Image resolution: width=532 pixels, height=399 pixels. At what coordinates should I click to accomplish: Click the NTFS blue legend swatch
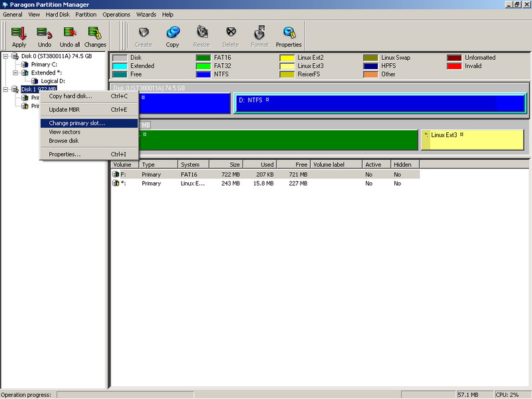pos(203,74)
